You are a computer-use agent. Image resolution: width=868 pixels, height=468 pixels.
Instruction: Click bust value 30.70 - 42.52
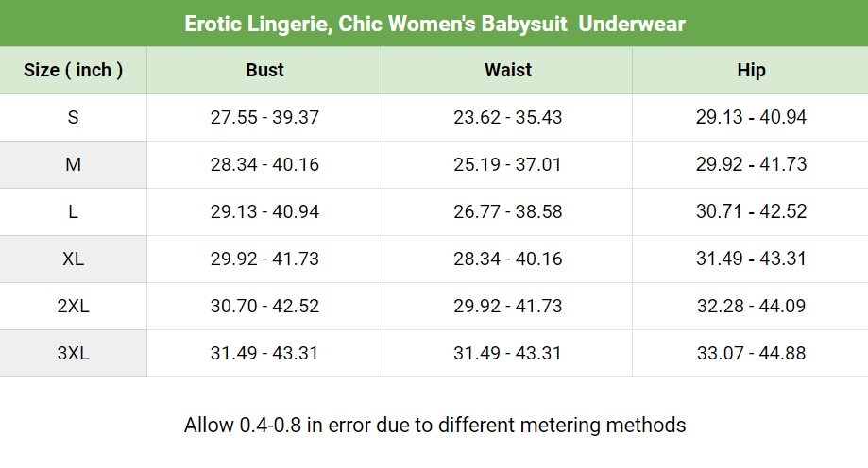(x=264, y=307)
